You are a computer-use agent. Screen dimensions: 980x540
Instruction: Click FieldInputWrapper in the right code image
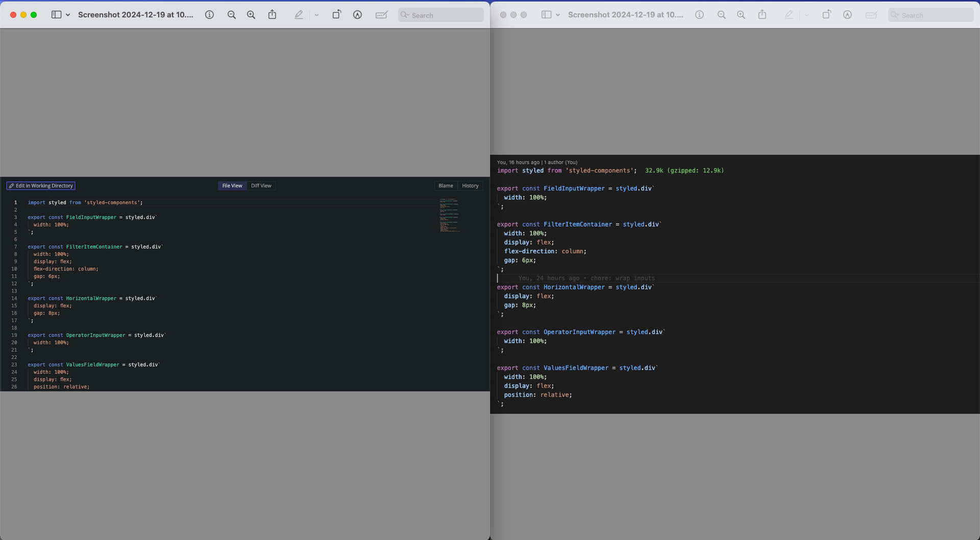click(x=574, y=189)
